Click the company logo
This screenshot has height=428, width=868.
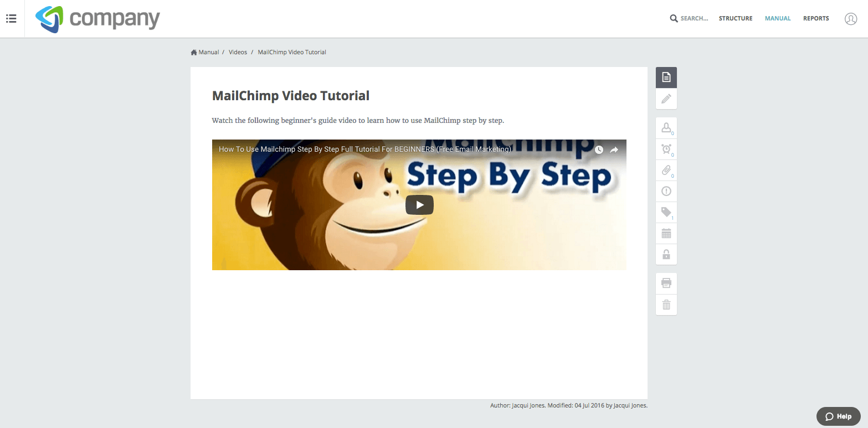coord(97,19)
